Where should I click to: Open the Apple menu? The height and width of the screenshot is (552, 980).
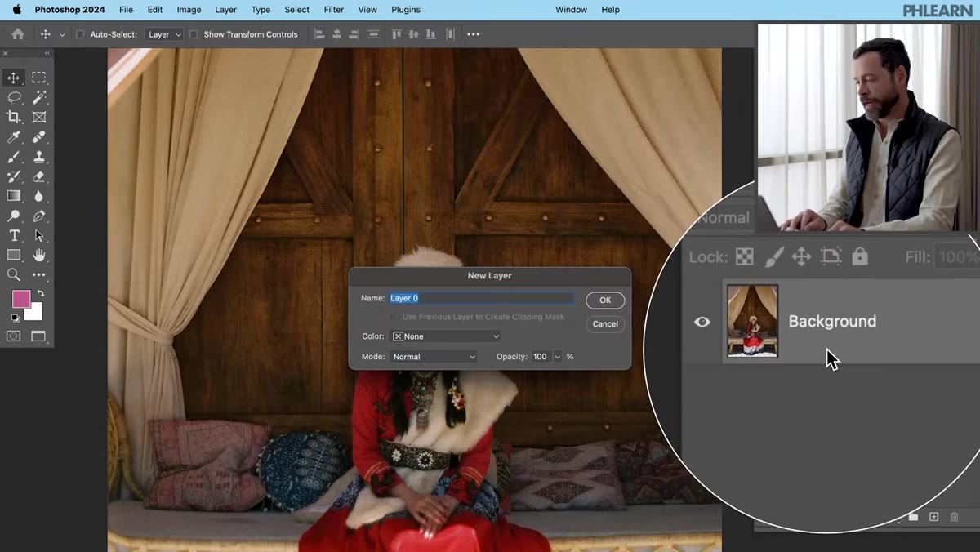pos(16,10)
